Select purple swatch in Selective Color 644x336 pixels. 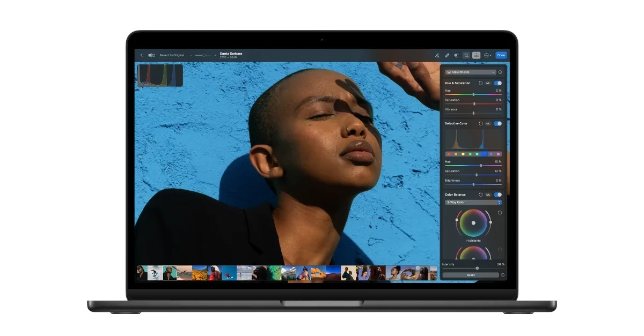pos(491,154)
